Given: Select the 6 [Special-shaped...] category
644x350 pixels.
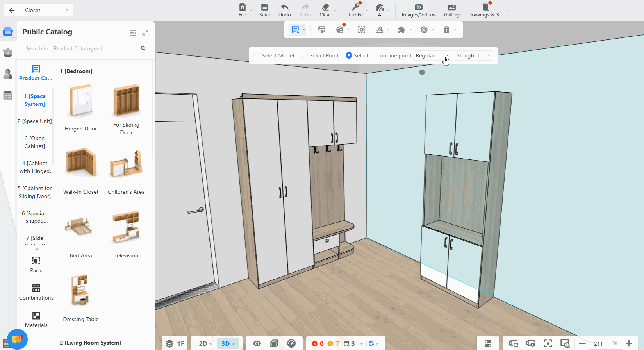Looking at the screenshot, I should tap(35, 217).
